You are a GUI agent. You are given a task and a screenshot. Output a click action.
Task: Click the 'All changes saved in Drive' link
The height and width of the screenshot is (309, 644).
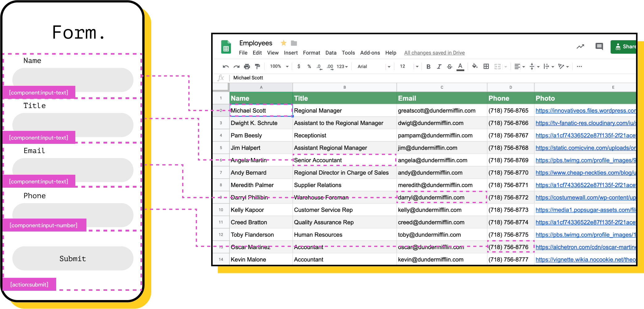pos(434,53)
